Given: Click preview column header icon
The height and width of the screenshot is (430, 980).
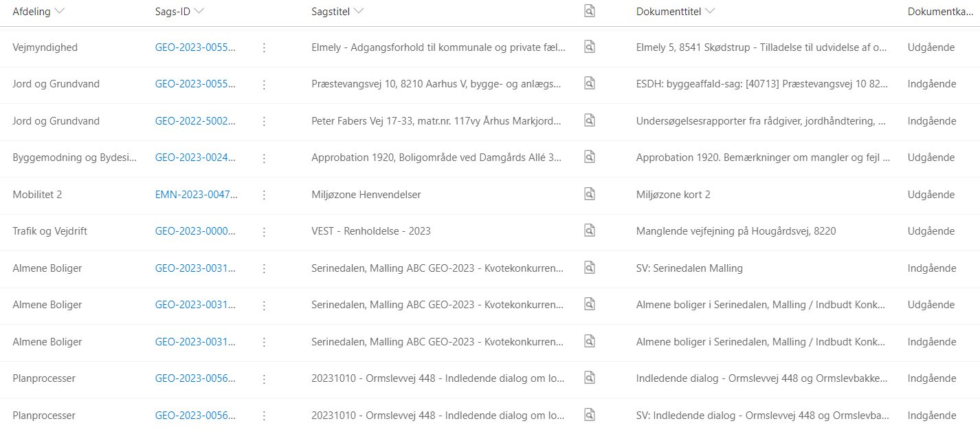Looking at the screenshot, I should (589, 11).
